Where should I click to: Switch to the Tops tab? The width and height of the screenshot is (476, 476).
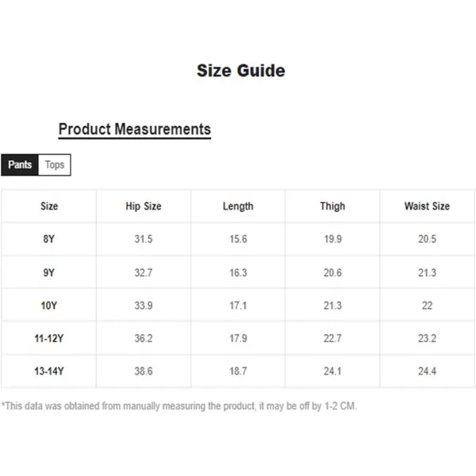point(55,165)
